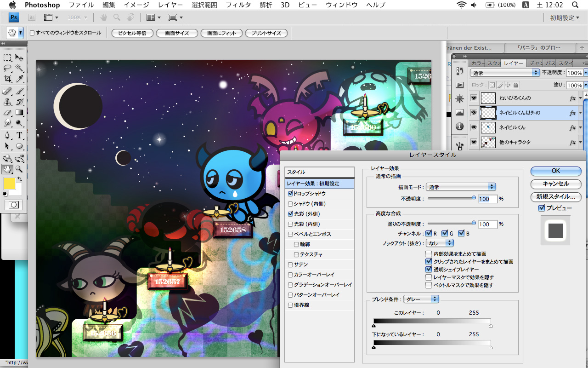
Task: Open the History panel icon
Action: point(459,71)
